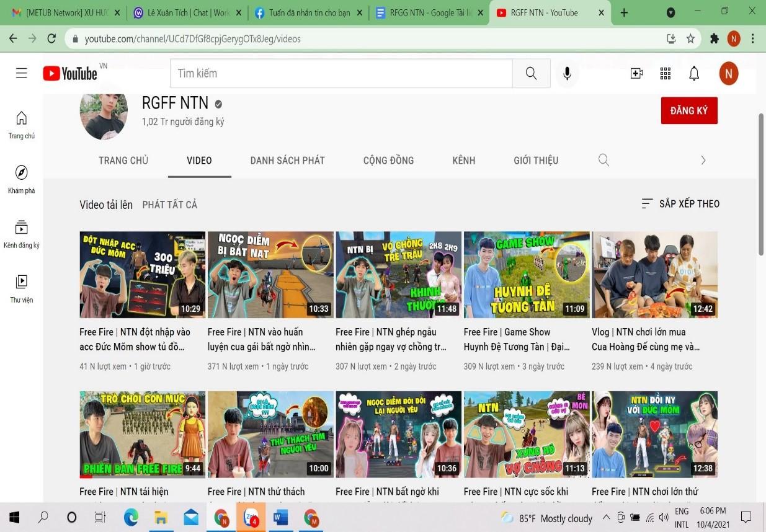Show hidden tray icons chevron
The height and width of the screenshot is (532, 766).
(605, 517)
